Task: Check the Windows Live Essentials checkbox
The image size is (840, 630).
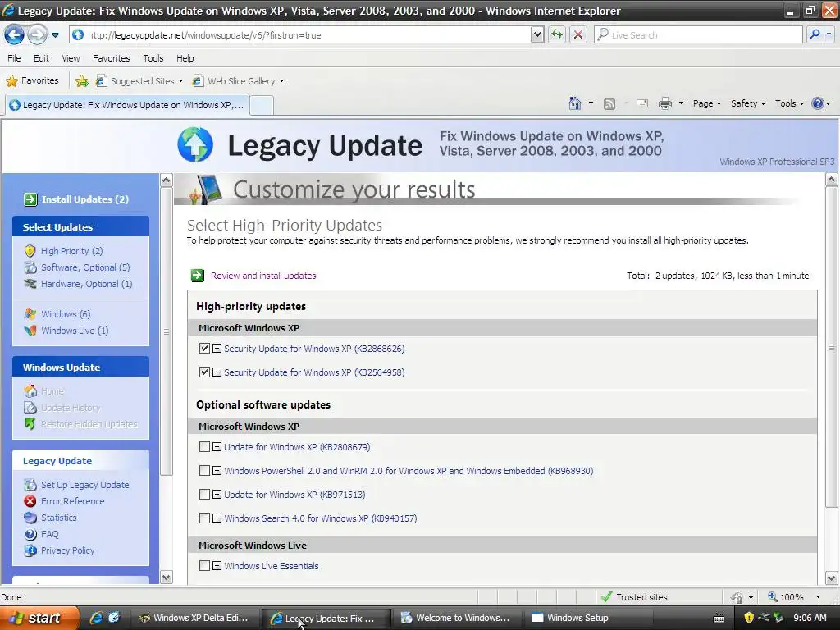Action: point(204,566)
